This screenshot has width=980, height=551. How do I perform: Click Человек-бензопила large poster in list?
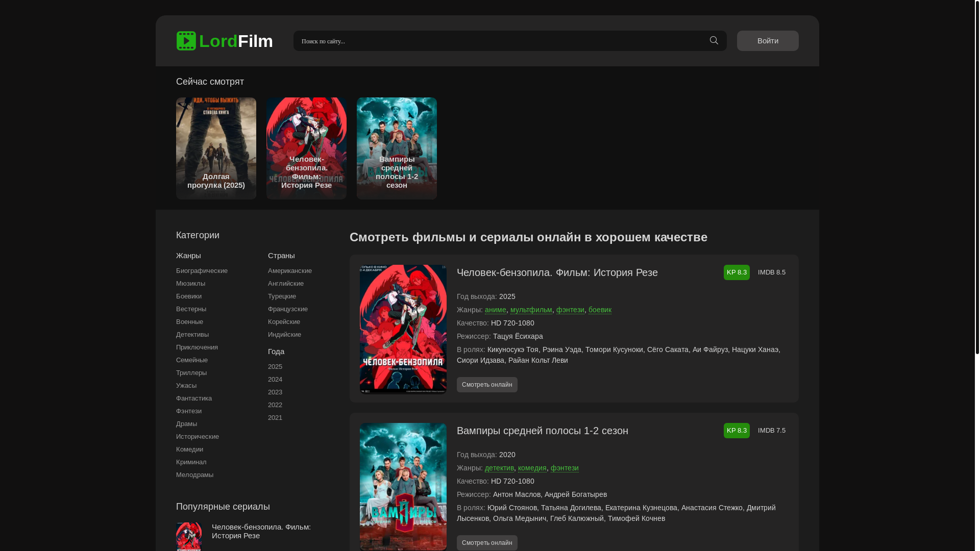point(403,329)
